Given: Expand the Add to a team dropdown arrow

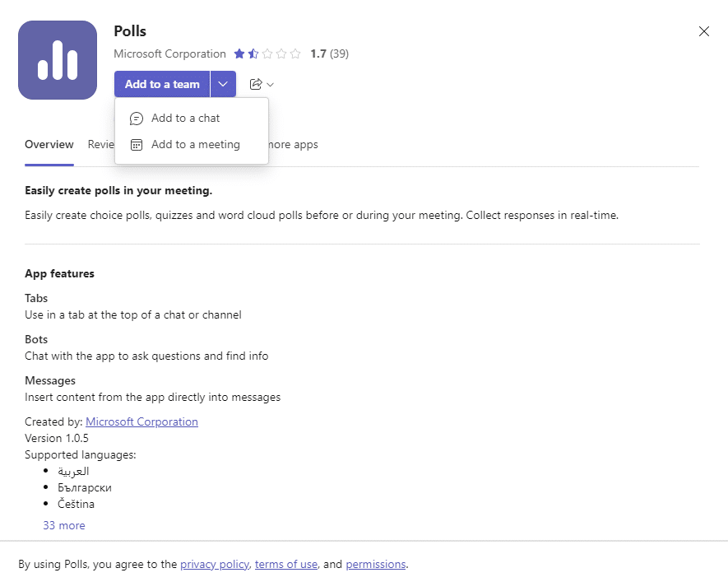Looking at the screenshot, I should point(223,84).
